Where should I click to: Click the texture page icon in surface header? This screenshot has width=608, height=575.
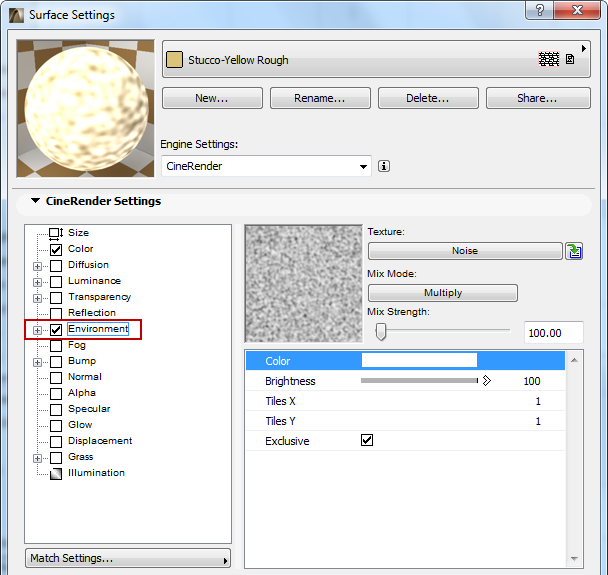point(570,59)
